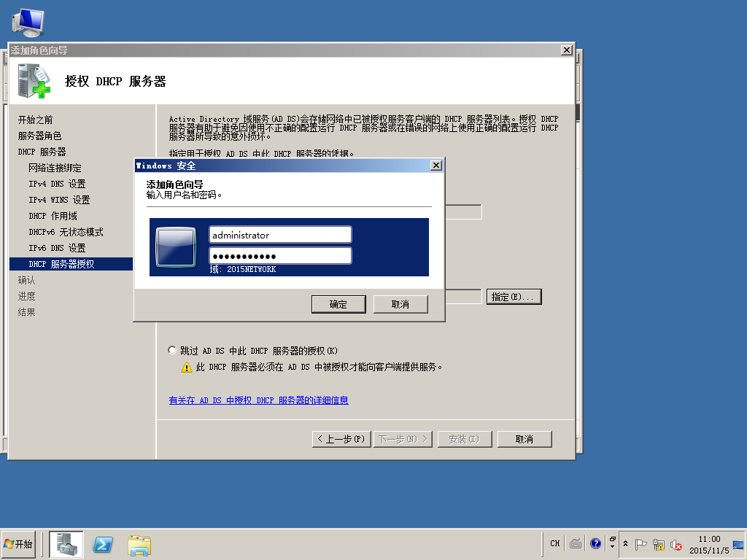Click the 域: 2015NETWORK domain label
747x560 pixels.
(x=242, y=269)
